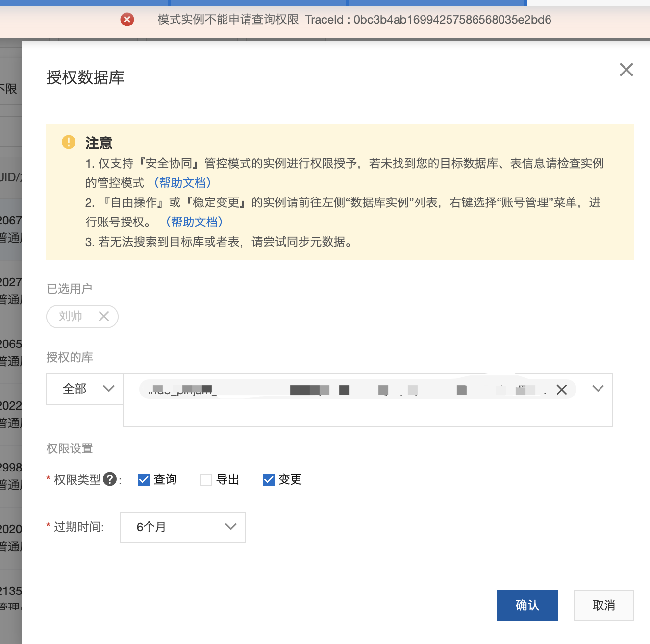The width and height of the screenshot is (650, 644).
Task: Click the 刘帅 user tag label
Action: click(x=71, y=316)
